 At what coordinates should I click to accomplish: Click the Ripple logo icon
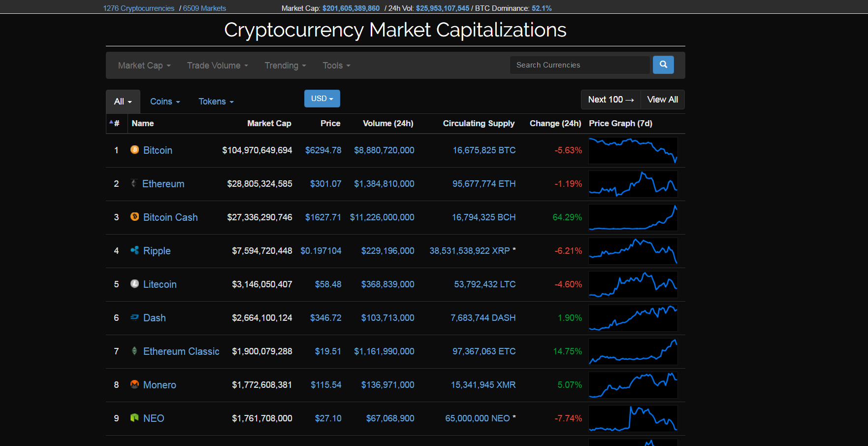134,250
